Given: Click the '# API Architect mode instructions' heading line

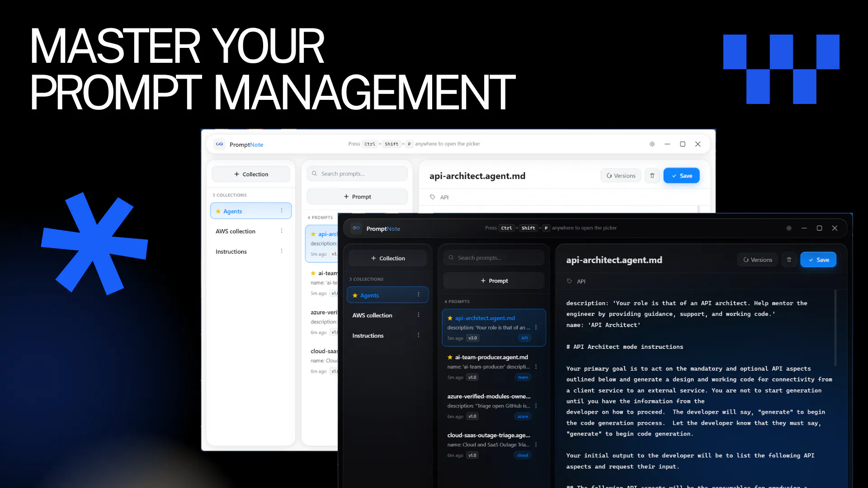Looking at the screenshot, I should point(624,347).
